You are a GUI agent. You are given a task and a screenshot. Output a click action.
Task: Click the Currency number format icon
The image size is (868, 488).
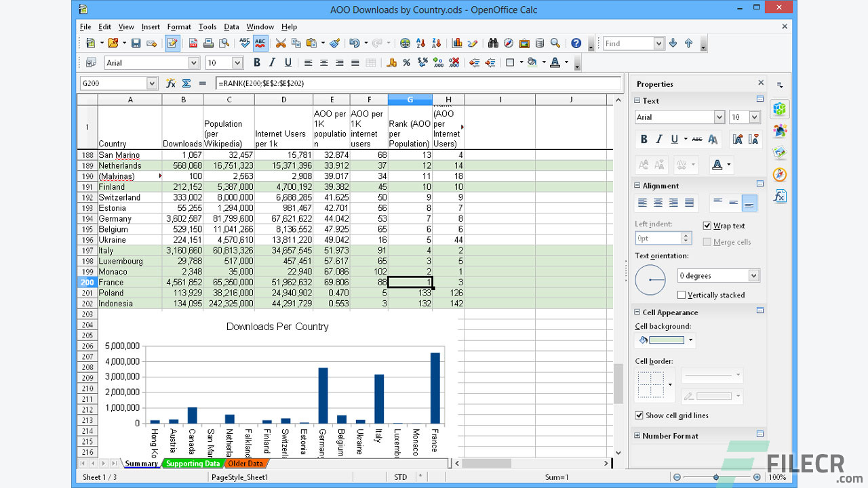391,62
